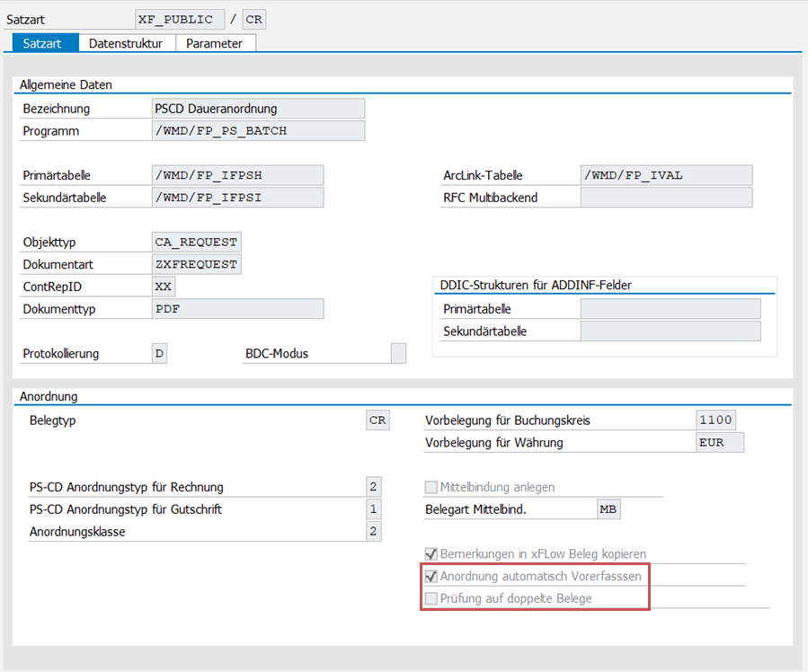808x672 pixels.
Task: Click the Primärtabelle field with /WMD/FP_IFPSH
Action: click(235, 174)
